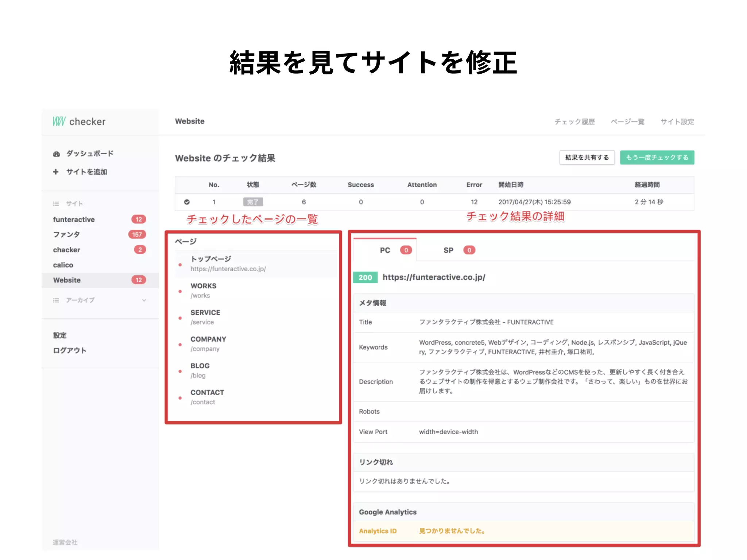This screenshot has width=747, height=560.
Task: Click the red 200 status badge
Action: (365, 277)
